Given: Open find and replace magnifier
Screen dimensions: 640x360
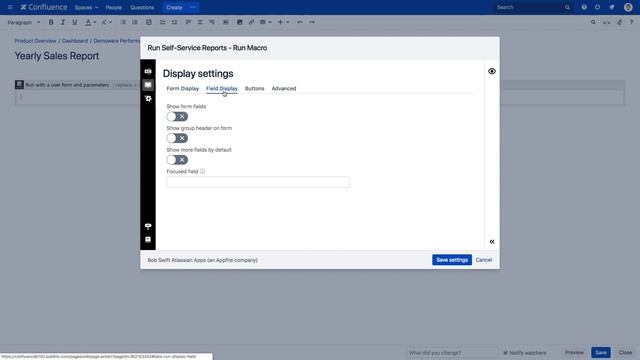Looking at the screenshot, I should (593, 22).
